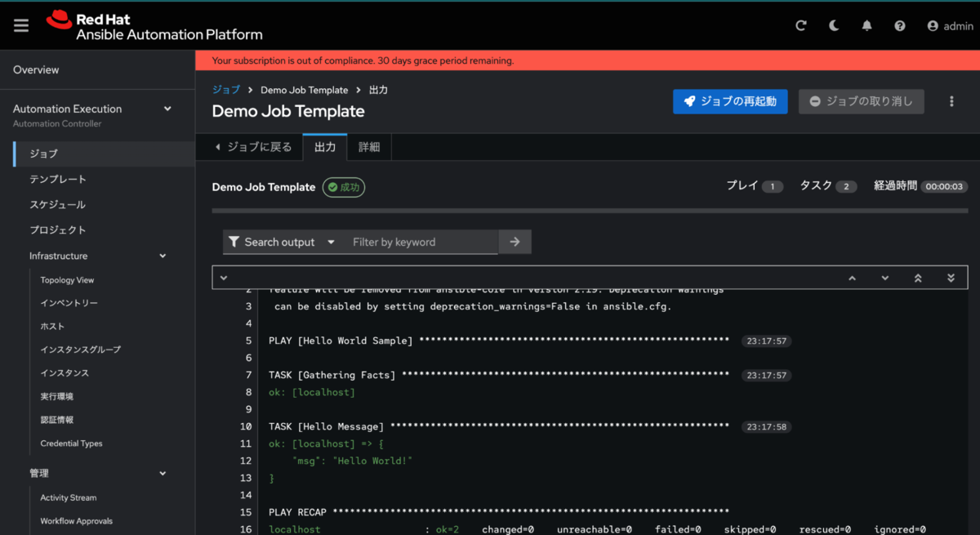Collapse the Infrastructure section

104,256
